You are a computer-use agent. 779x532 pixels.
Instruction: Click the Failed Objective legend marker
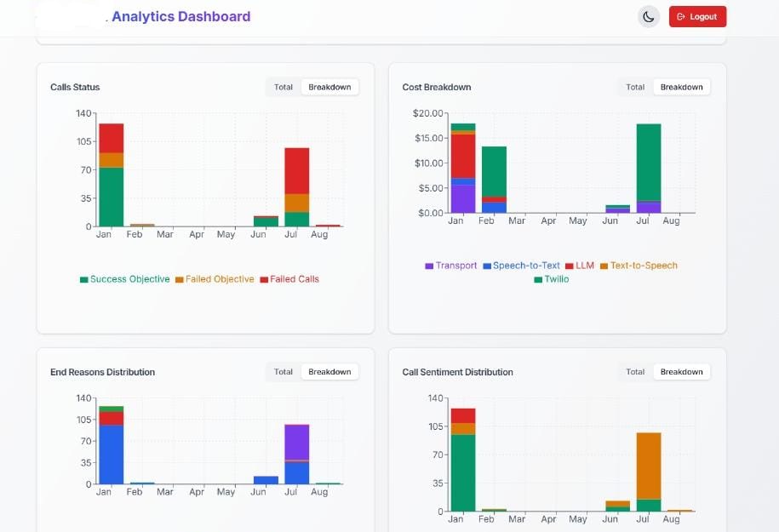[x=179, y=279]
